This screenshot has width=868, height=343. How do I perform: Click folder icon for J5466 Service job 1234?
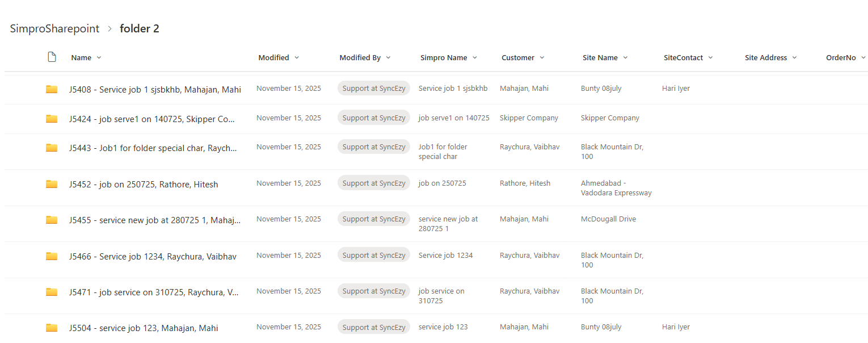click(52, 256)
